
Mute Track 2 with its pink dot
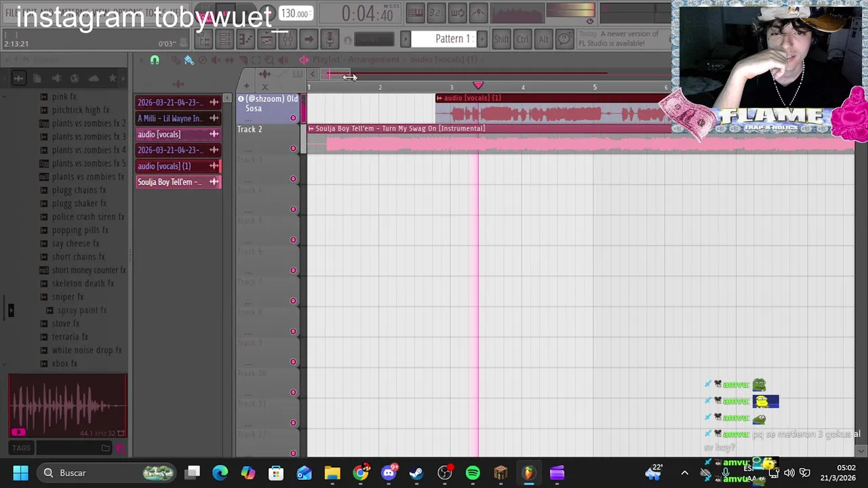[294, 148]
